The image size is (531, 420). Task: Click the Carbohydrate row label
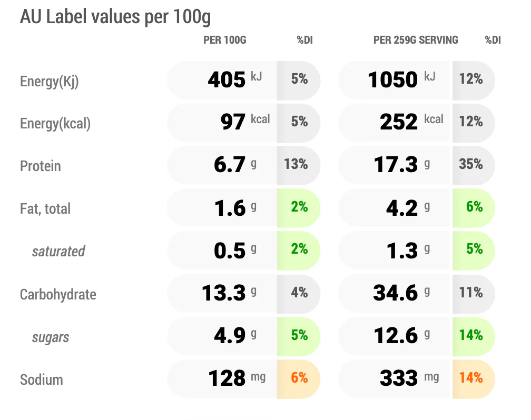click(58, 294)
